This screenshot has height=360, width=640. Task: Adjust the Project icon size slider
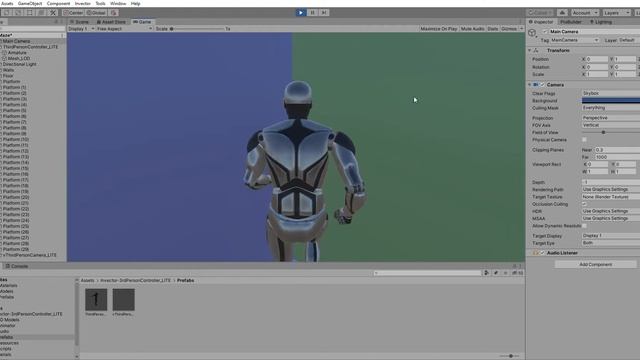[509, 356]
